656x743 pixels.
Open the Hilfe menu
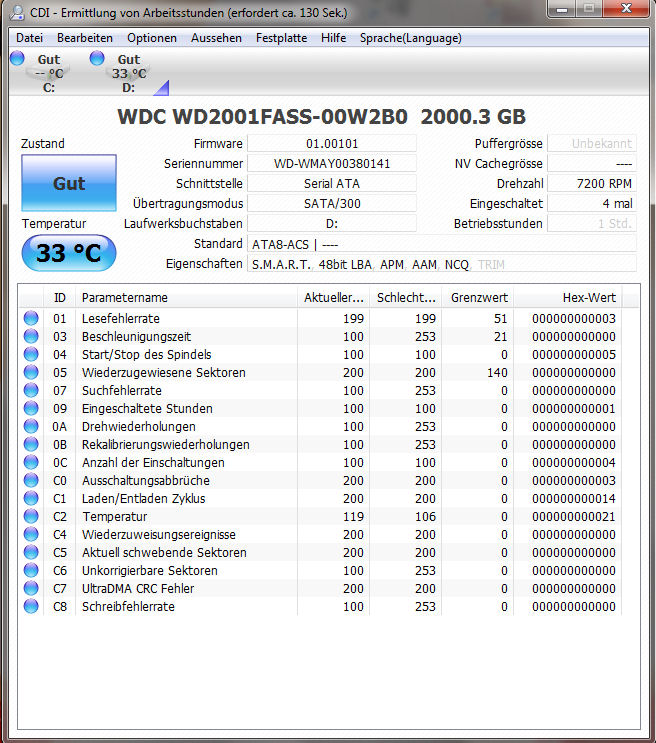tap(333, 38)
